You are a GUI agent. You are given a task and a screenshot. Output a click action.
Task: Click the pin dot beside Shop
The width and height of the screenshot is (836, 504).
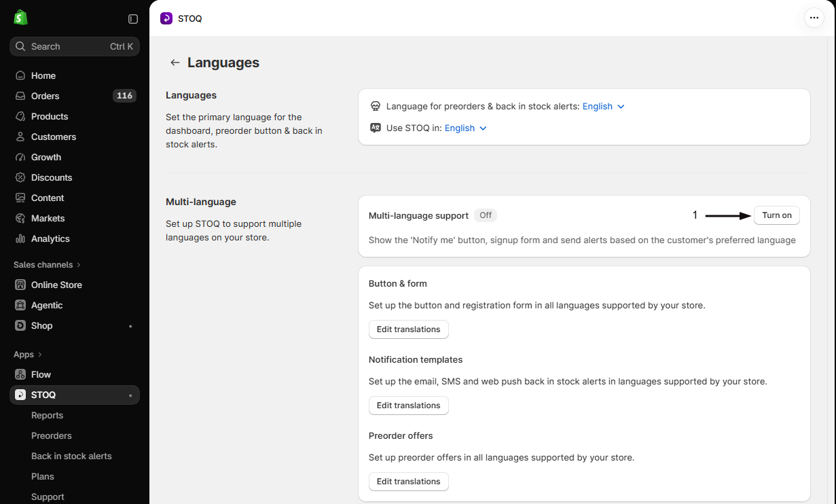130,326
